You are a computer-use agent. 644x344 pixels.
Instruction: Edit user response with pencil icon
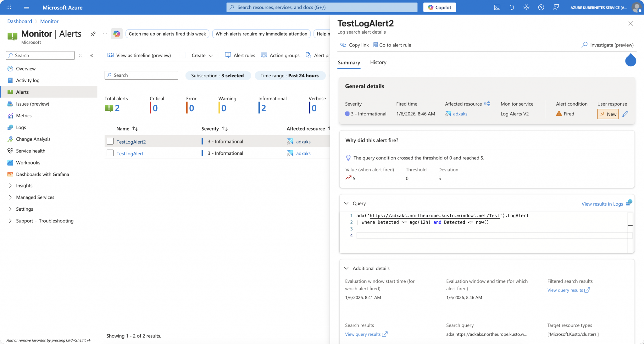pos(625,114)
